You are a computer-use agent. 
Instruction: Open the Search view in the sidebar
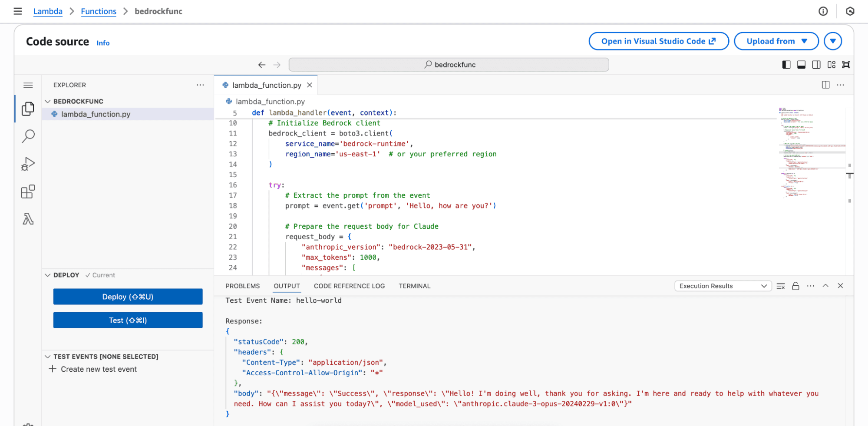coord(28,136)
